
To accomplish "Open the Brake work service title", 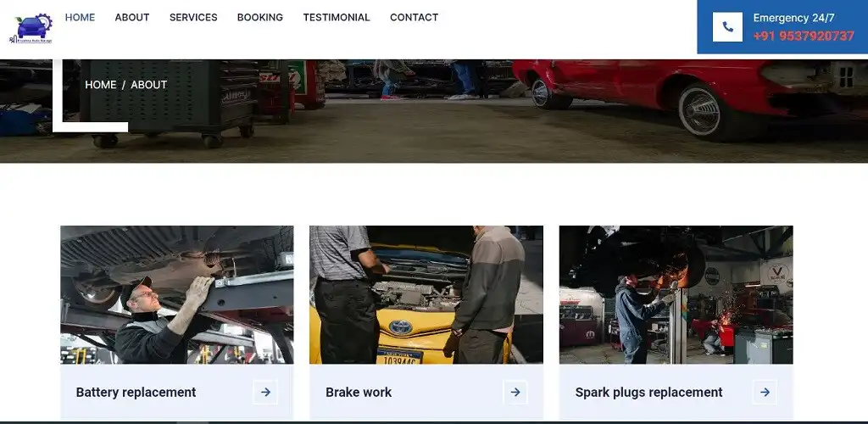I will (359, 392).
